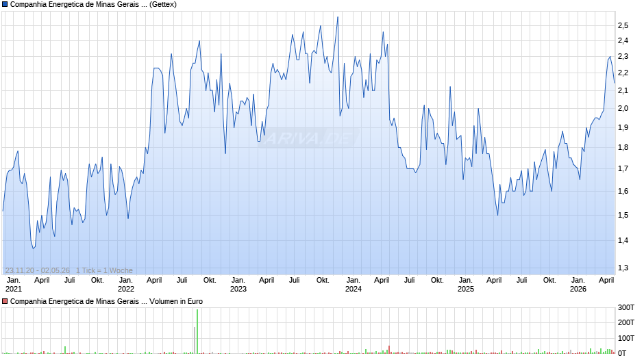Click the 1,5 price axis label
The width and height of the screenshot is (644, 360).
[623, 215]
